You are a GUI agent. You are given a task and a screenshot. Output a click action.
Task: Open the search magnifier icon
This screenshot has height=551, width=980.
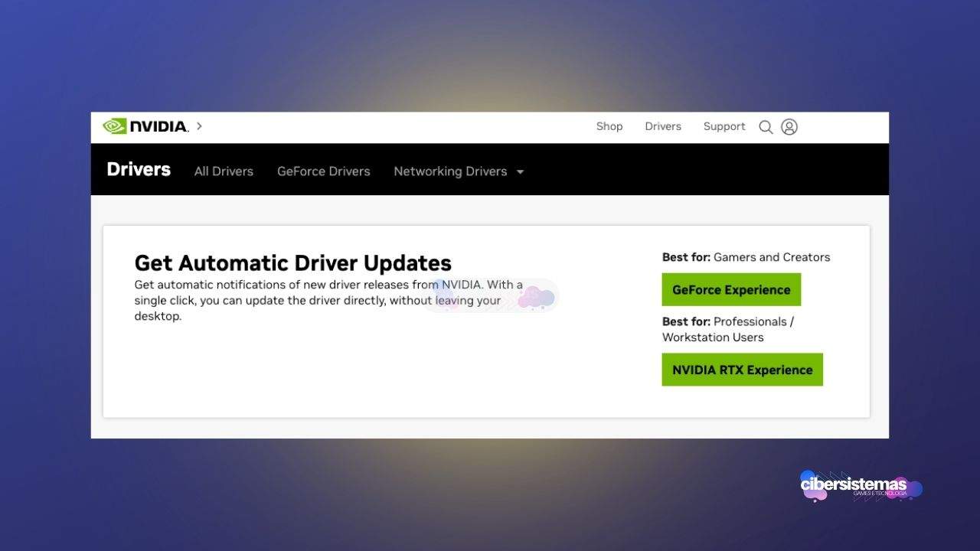click(766, 127)
